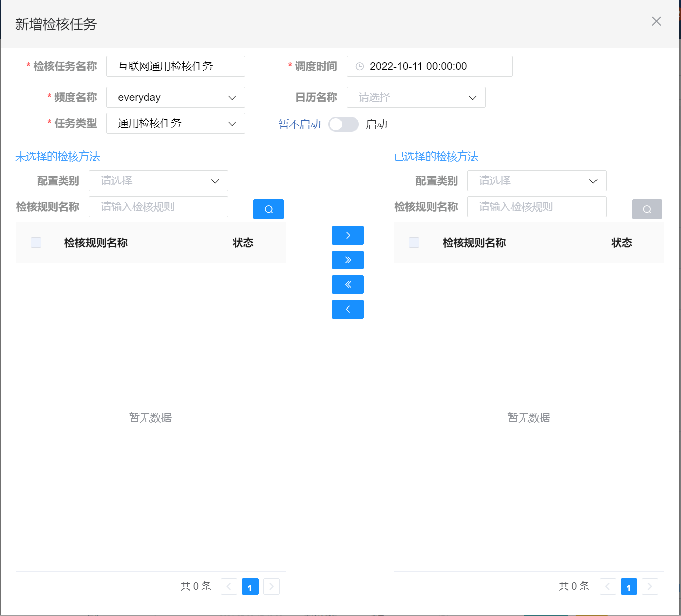Image resolution: width=681 pixels, height=616 pixels.
Task: Click 检核规则名称 input in unselected panel
Action: [158, 207]
